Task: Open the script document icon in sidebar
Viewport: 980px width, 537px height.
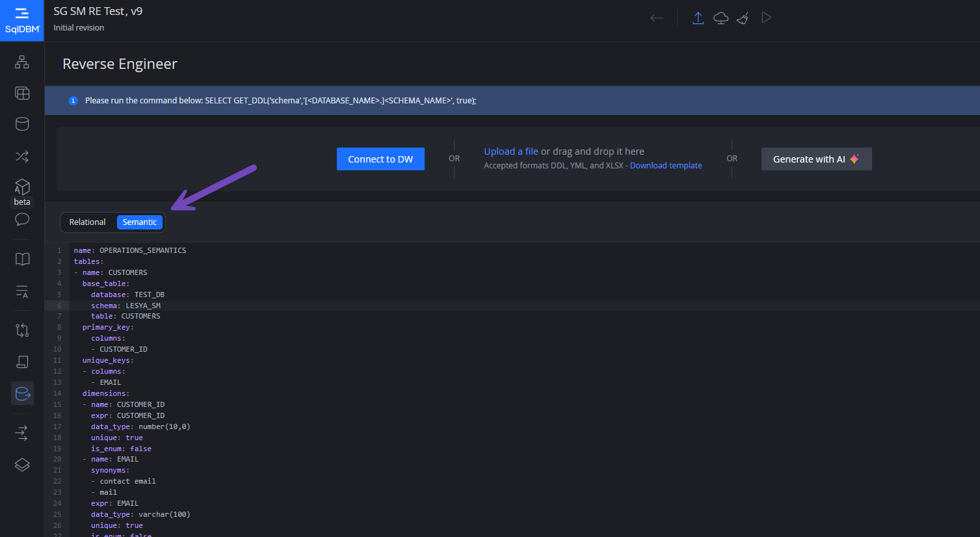Action: point(22,361)
